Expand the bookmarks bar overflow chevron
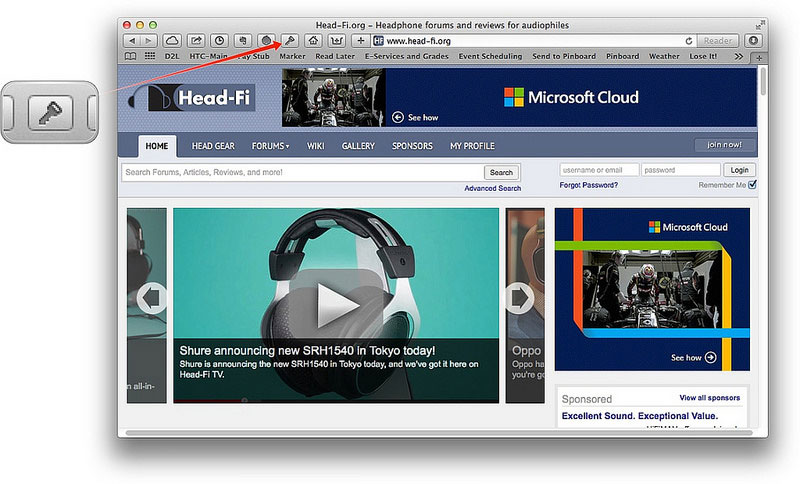This screenshot has height=484, width=800. [x=738, y=56]
